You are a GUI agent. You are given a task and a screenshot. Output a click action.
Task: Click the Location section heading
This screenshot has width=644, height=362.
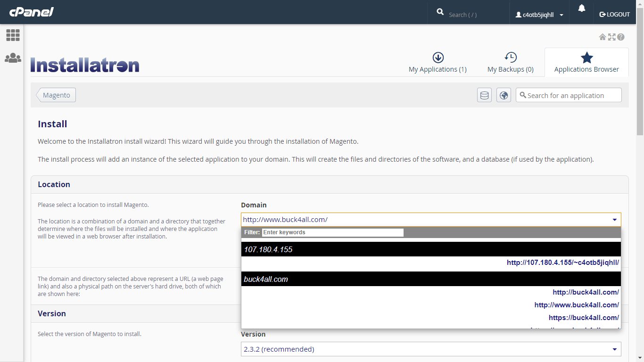pos(54,184)
